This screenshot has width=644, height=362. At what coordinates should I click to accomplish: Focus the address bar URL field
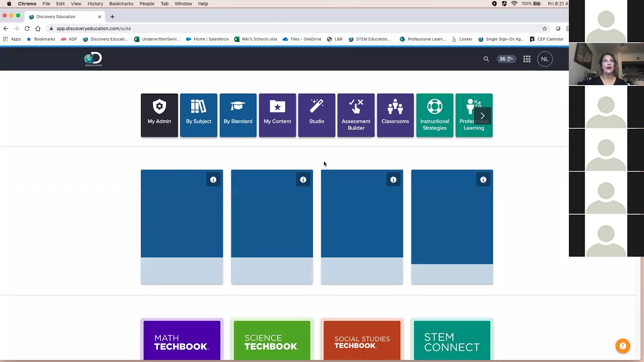pos(297,29)
